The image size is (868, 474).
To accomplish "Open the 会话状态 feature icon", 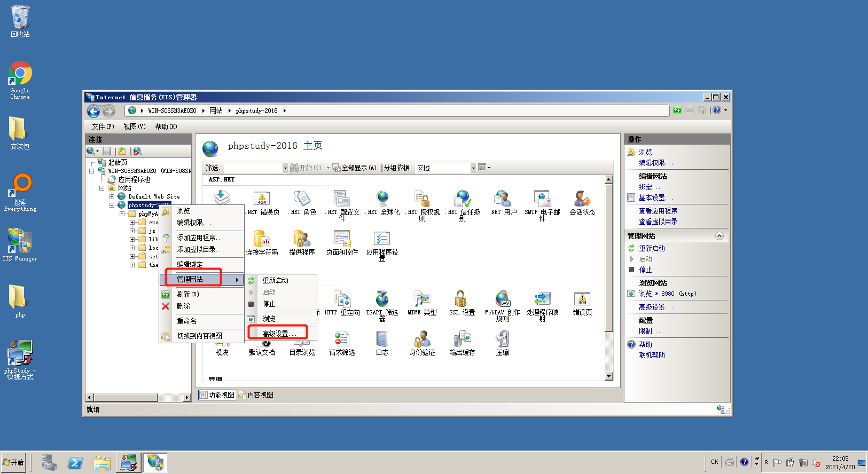I will 582,203.
